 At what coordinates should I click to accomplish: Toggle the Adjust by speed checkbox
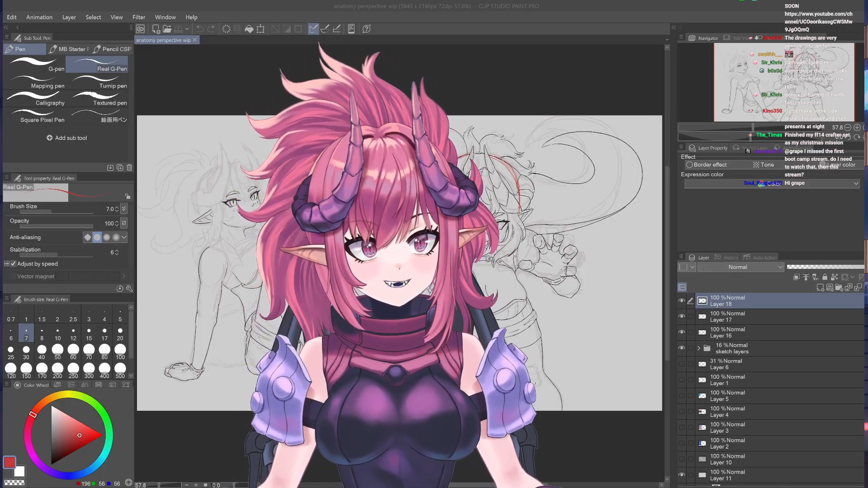coord(13,264)
